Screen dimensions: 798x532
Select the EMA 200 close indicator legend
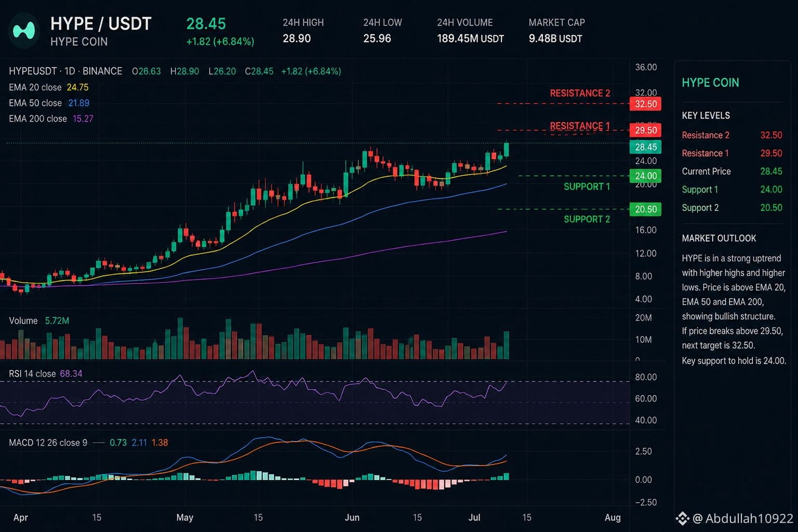pyautogui.click(x=51, y=118)
